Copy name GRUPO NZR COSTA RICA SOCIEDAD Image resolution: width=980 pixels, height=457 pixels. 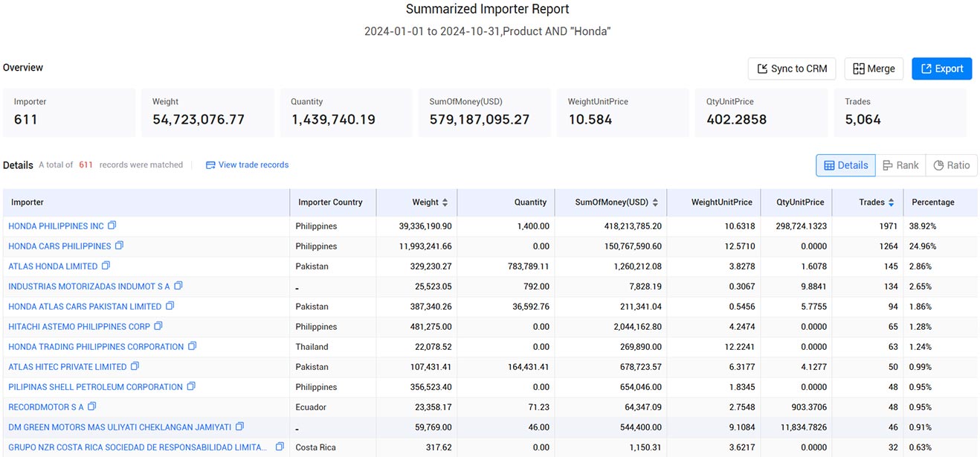click(280, 447)
